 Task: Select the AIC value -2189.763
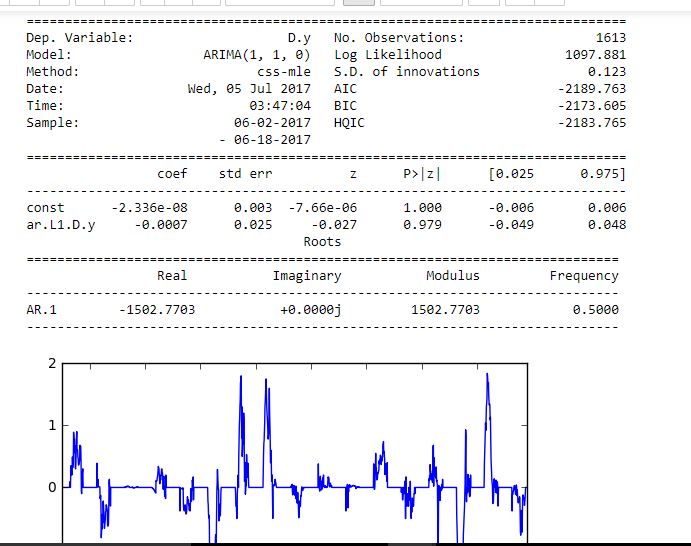(592, 89)
